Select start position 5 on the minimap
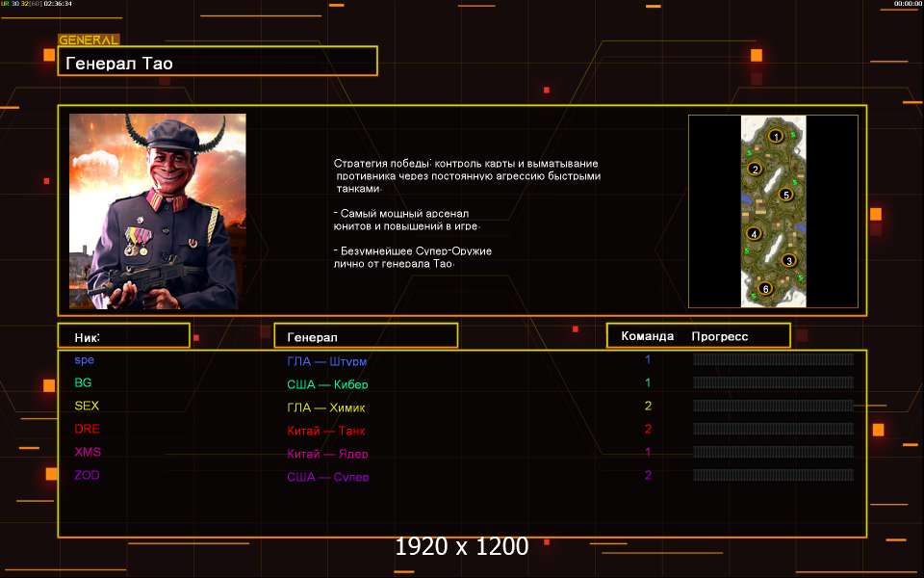This screenshot has width=924, height=578. point(785,195)
